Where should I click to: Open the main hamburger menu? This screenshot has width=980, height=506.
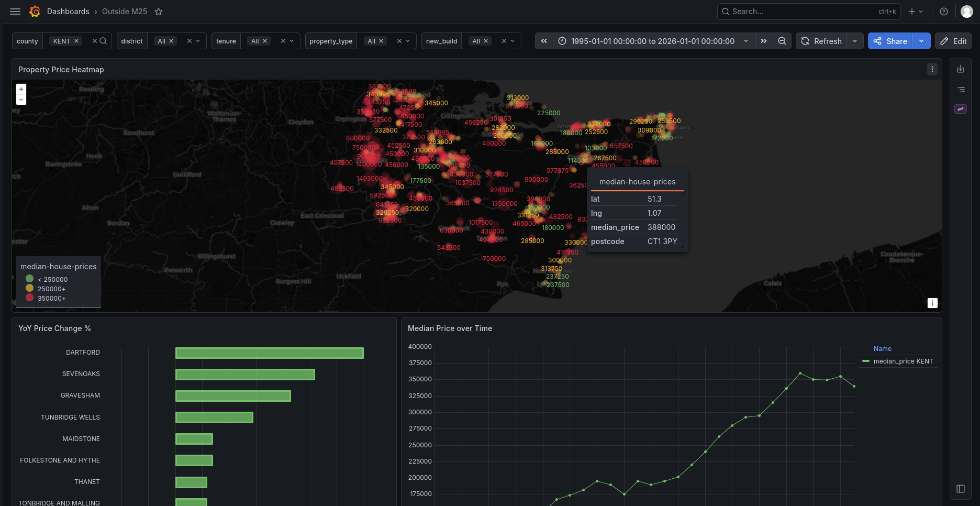pos(15,12)
